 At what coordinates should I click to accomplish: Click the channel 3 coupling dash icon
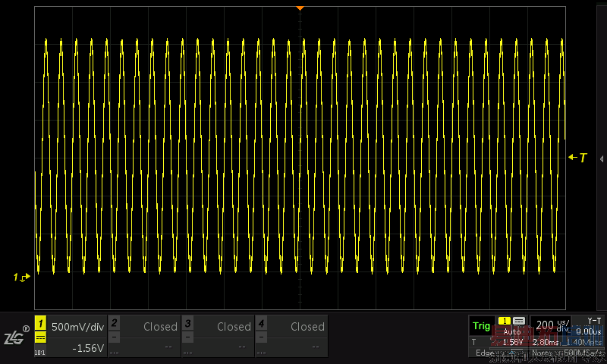tap(187, 337)
